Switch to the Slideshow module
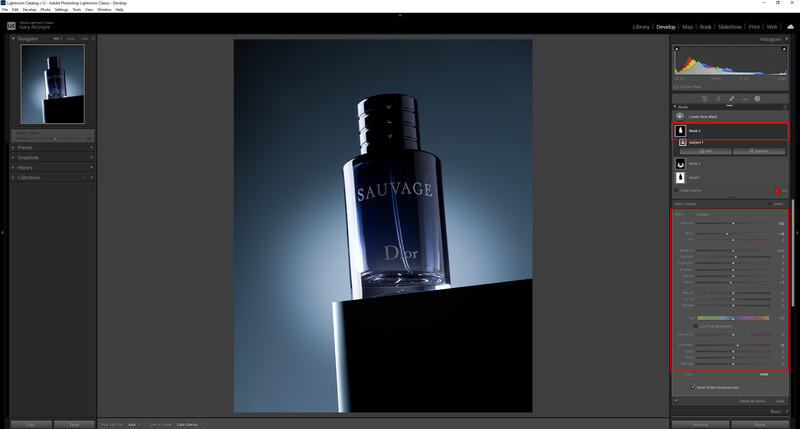 [730, 27]
